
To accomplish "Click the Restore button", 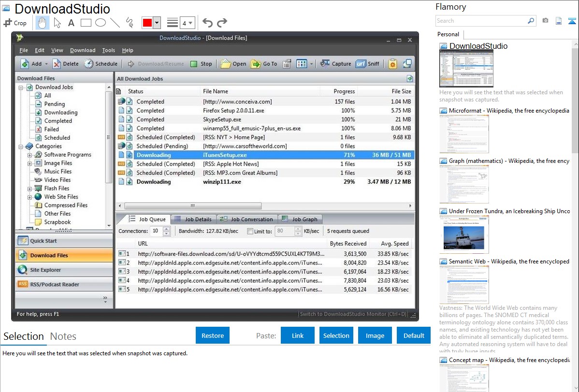I will (213, 335).
